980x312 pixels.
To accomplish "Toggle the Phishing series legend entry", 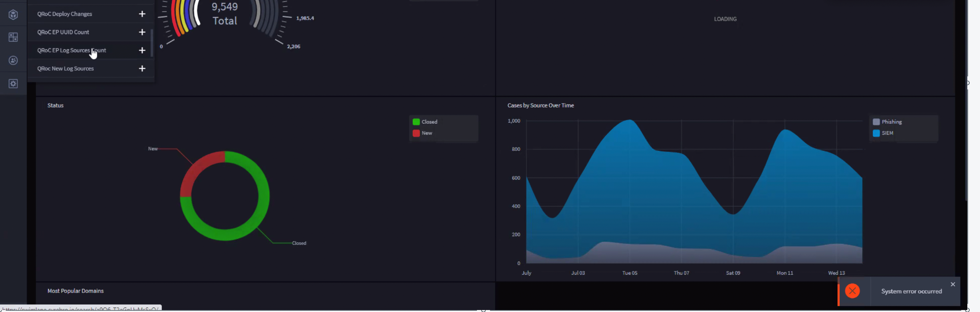I will [887, 122].
